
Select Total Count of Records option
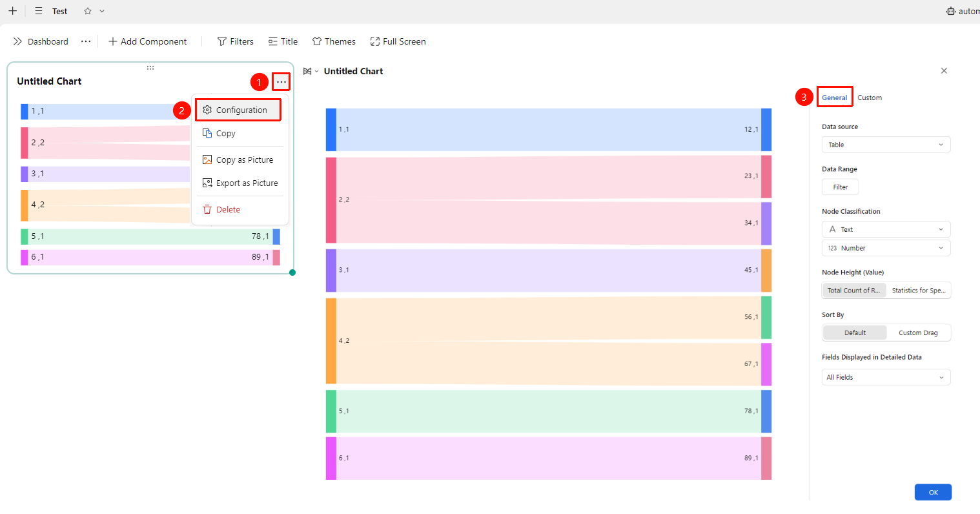(854, 291)
